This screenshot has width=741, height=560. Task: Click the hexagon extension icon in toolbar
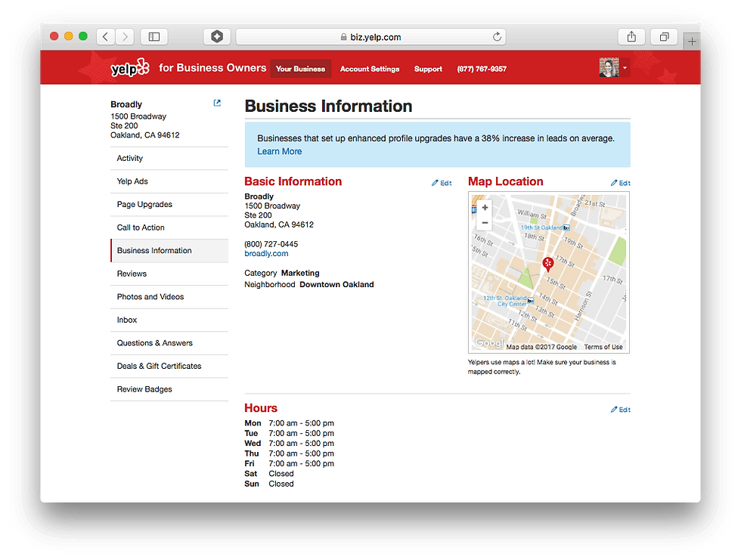(217, 37)
